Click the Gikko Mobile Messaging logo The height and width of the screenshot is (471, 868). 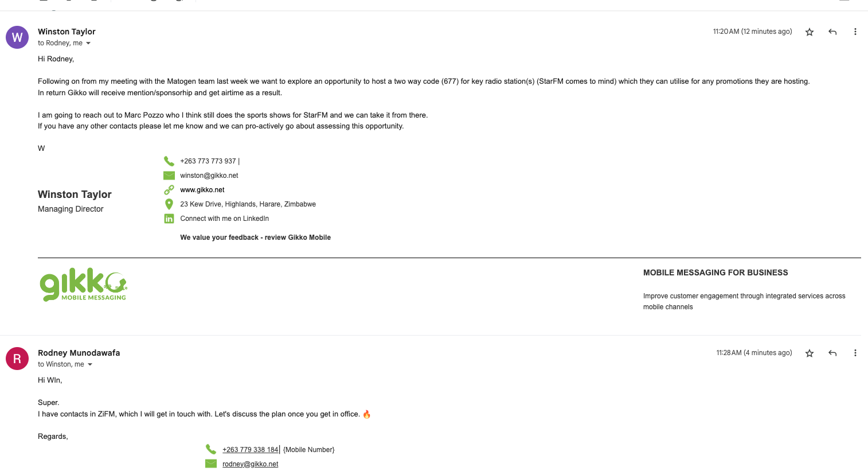tap(84, 285)
